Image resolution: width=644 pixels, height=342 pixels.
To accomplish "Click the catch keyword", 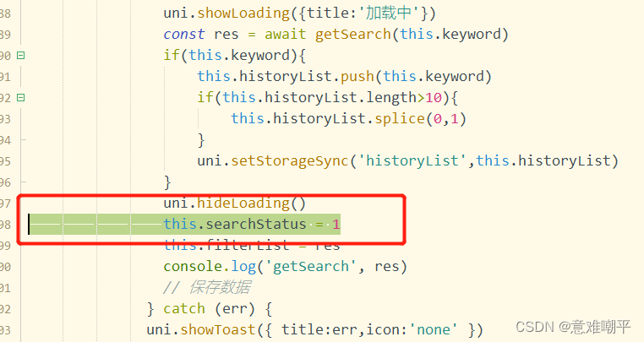I will [184, 309].
